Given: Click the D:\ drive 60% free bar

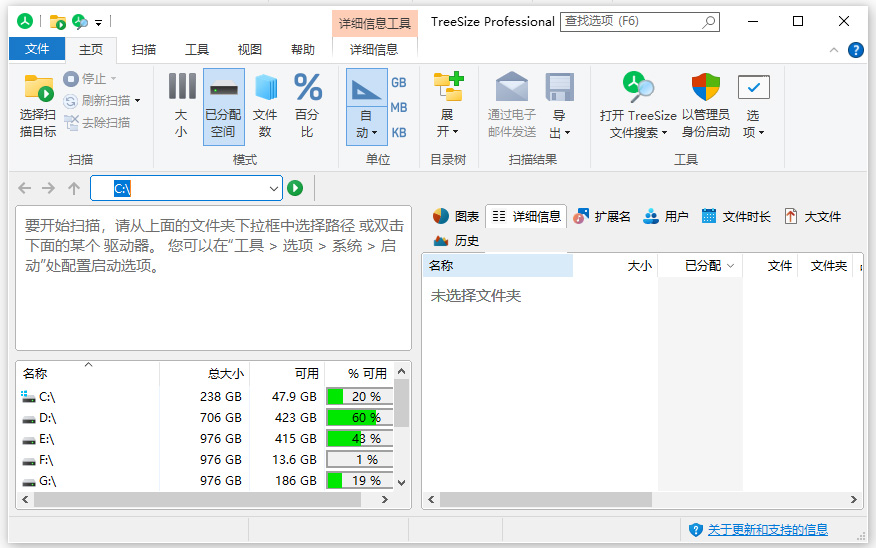Looking at the screenshot, I should (359, 418).
